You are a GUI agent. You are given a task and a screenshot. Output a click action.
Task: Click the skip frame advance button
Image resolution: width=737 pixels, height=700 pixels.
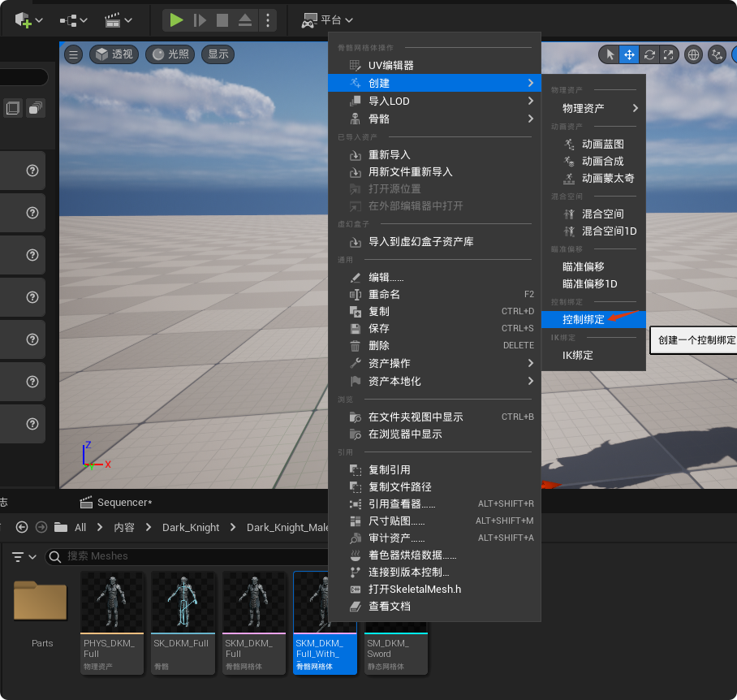(x=200, y=20)
